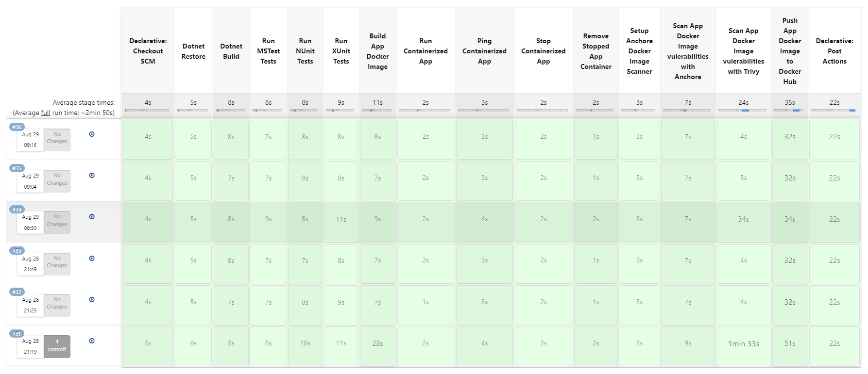Click the circular icon beside build #35

(92, 176)
